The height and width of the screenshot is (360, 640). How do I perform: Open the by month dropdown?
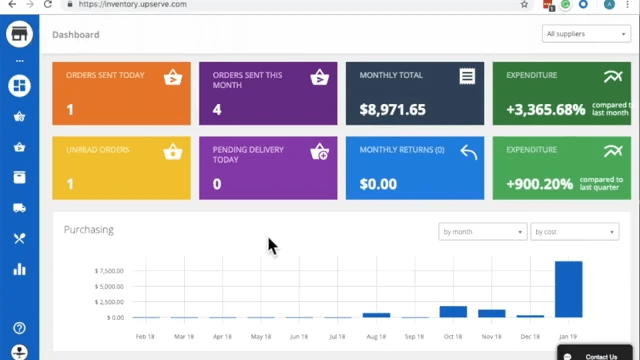pyautogui.click(x=482, y=231)
